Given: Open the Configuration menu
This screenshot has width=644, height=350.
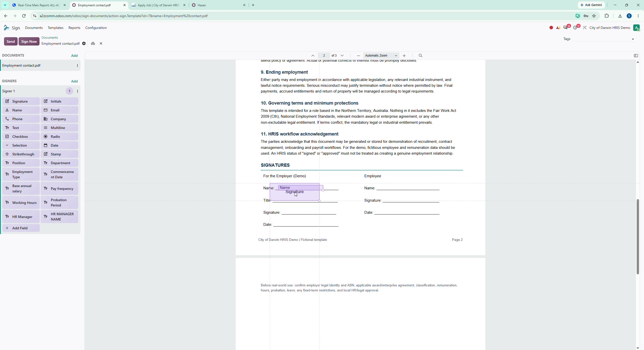Looking at the screenshot, I should tap(96, 28).
